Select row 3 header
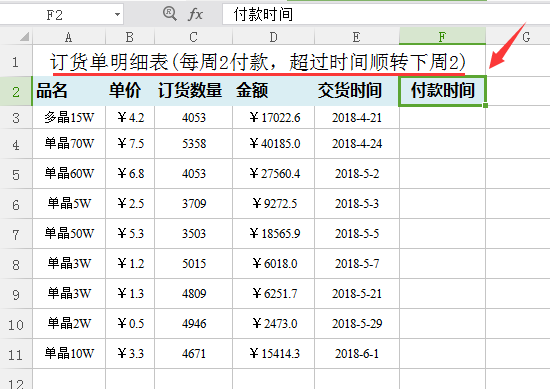550x389 pixels. click(x=16, y=118)
